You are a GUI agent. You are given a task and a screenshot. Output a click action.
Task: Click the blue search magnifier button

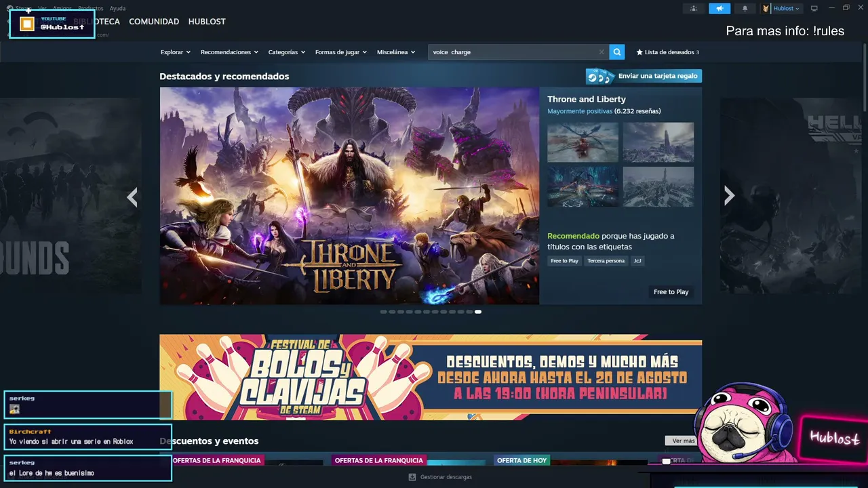point(616,52)
